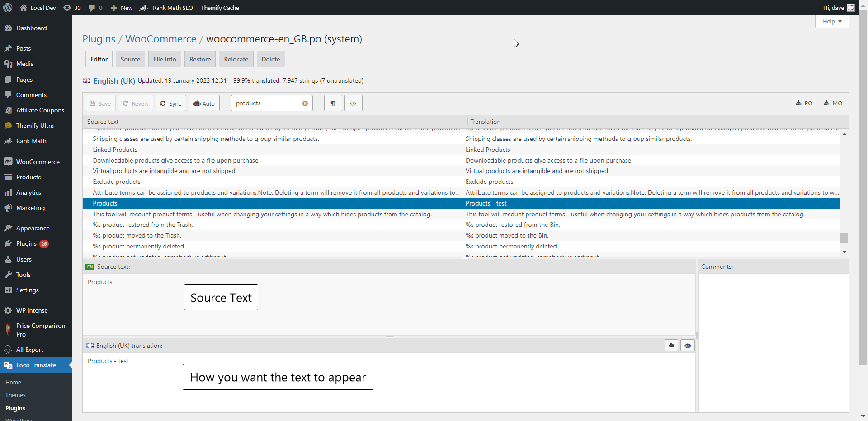Click the English (UK) language link

pos(114,81)
